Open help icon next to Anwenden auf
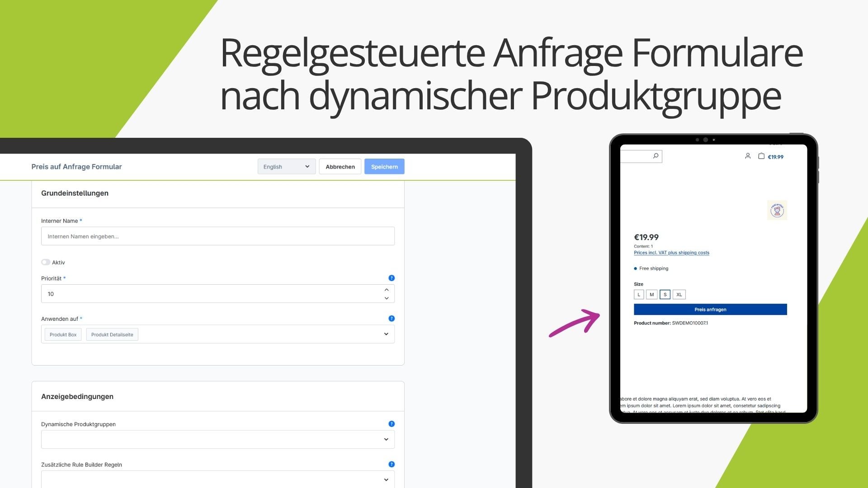Viewport: 868px width, 488px height. 392,319
